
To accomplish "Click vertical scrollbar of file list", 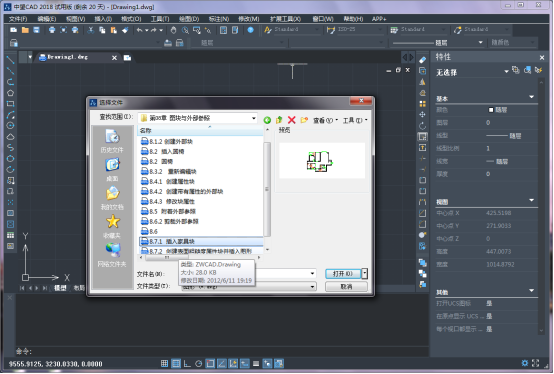I will (267, 189).
